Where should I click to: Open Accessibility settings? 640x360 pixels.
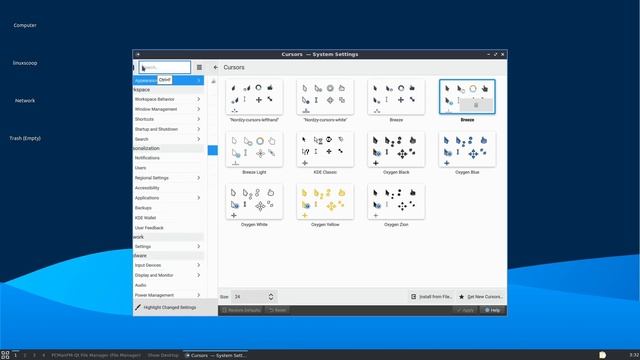[x=168, y=188]
